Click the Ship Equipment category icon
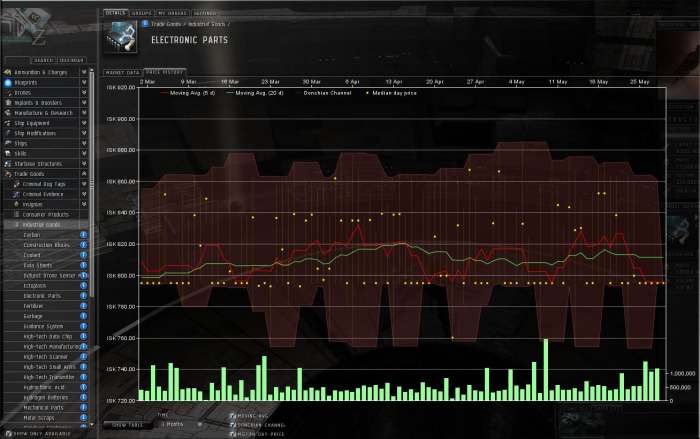The height and width of the screenshot is (439, 700). coord(8,123)
